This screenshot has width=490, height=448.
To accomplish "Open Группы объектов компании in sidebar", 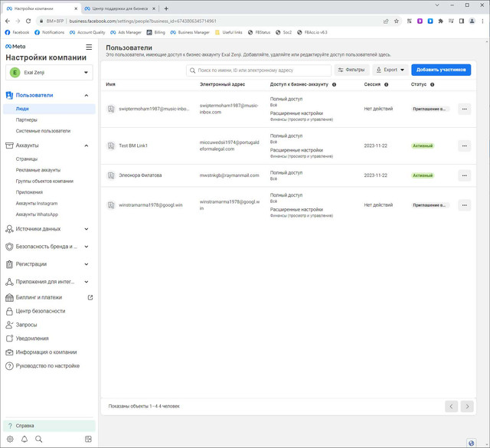I will click(x=44, y=181).
